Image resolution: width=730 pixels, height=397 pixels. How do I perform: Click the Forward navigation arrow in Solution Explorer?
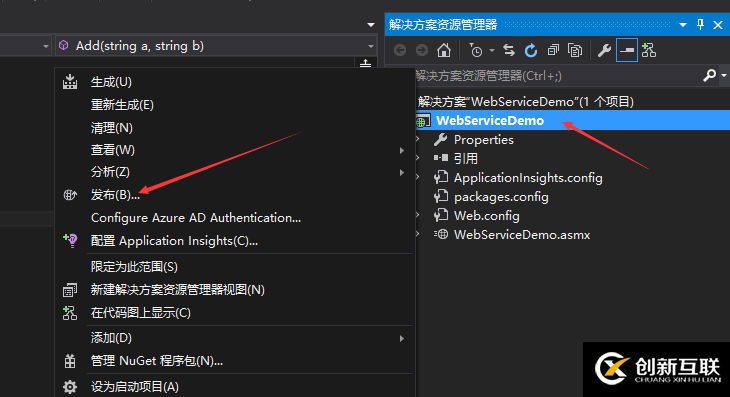pyautogui.click(x=422, y=50)
